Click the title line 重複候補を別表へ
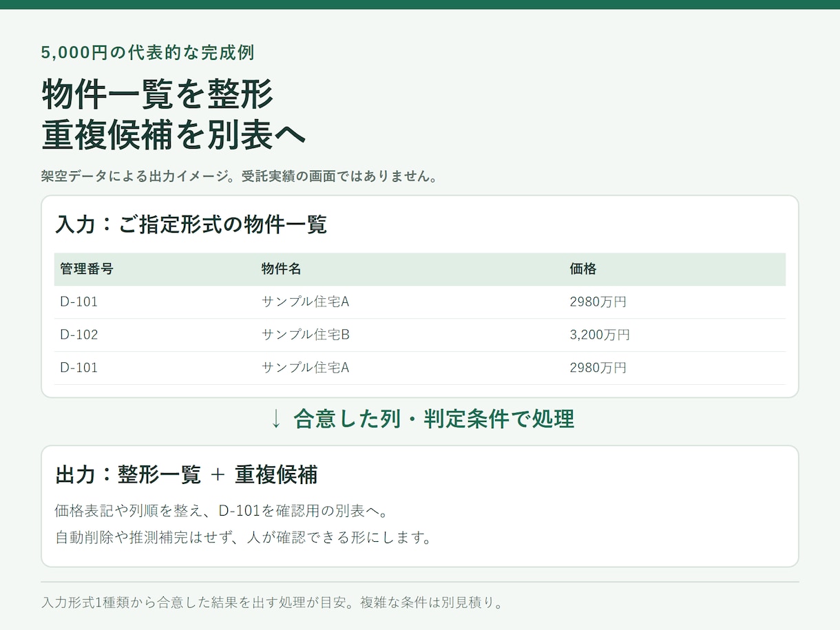 tap(174, 135)
